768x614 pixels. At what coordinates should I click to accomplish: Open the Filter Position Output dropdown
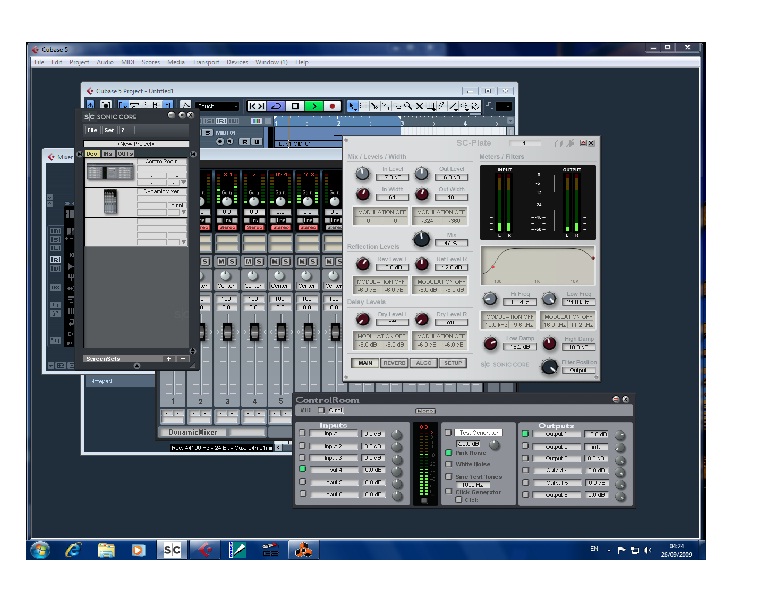(580, 368)
